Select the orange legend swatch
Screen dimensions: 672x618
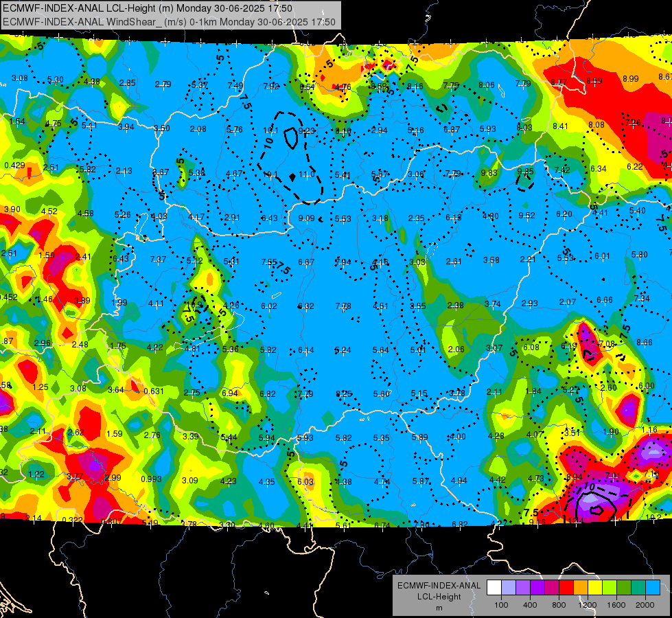pos(581,588)
